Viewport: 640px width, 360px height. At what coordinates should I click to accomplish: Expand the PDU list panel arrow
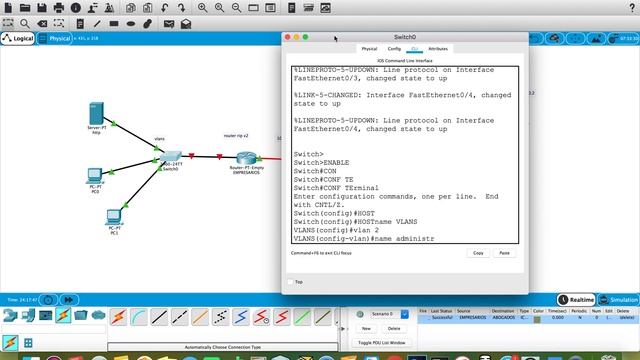pos(342,329)
